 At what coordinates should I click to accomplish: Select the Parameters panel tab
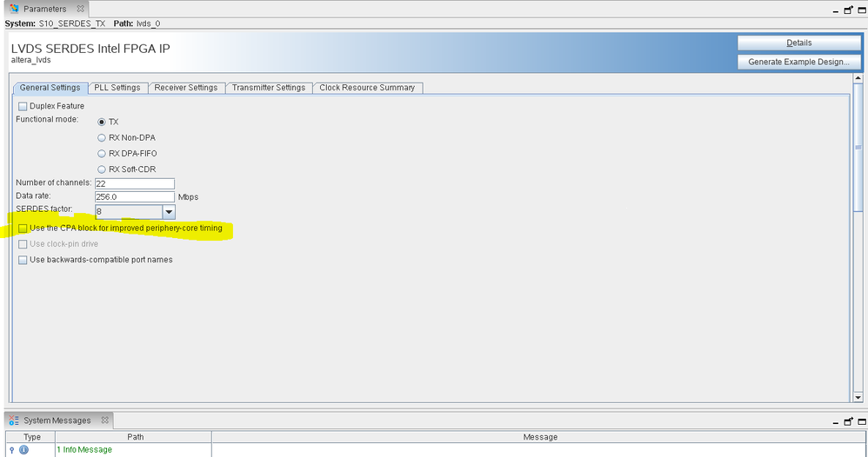pos(46,9)
